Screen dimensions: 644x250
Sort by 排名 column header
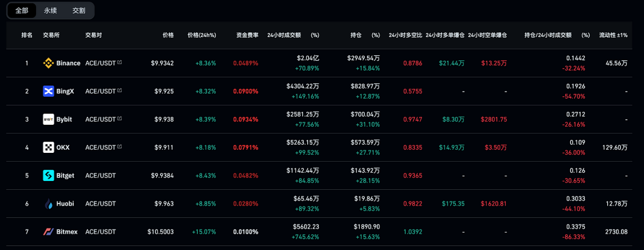click(x=27, y=35)
